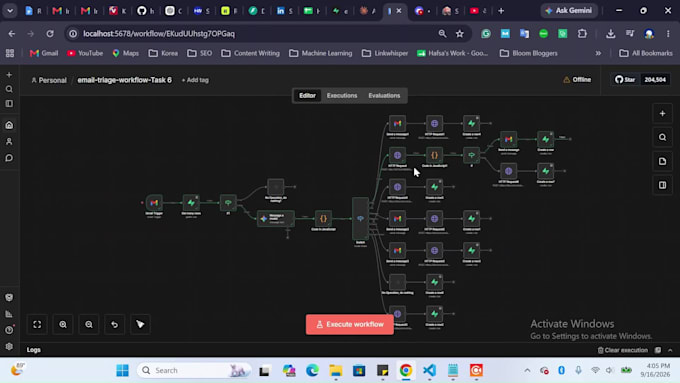Viewport: 680px width, 383px height.
Task: Open the Personal project breadcrumb
Action: tap(49, 80)
